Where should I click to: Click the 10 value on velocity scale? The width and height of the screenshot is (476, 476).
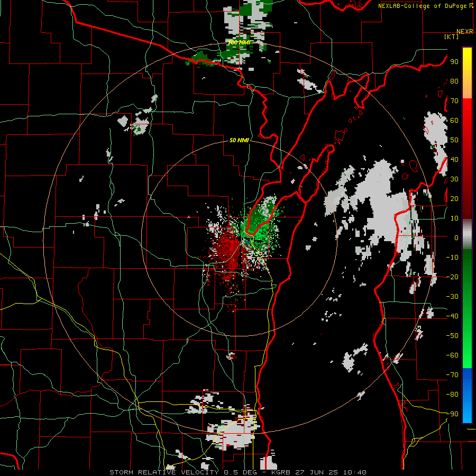click(x=454, y=218)
